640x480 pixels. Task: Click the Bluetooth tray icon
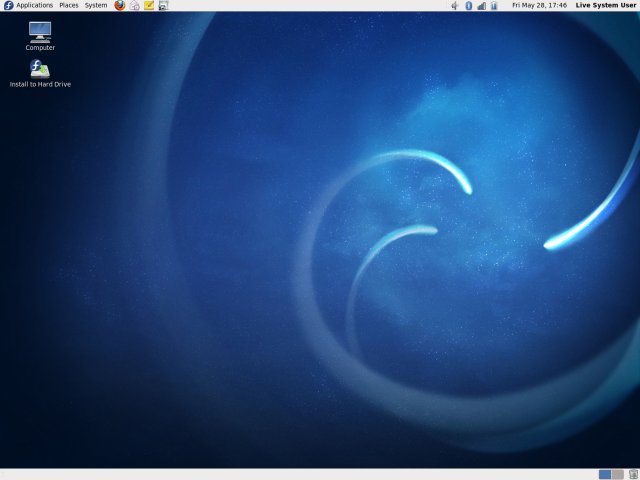469,5
